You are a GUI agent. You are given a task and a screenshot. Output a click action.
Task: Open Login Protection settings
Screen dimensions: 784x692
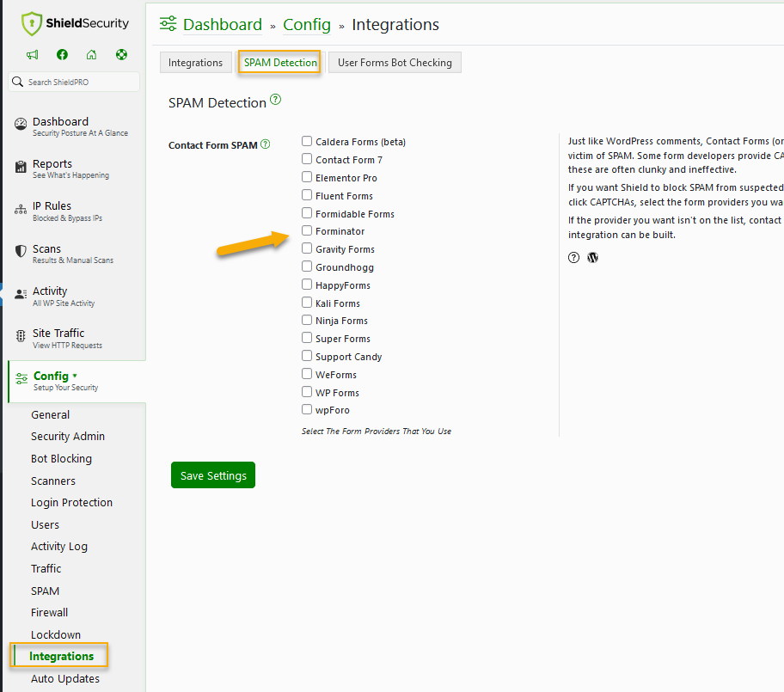pyautogui.click(x=71, y=503)
